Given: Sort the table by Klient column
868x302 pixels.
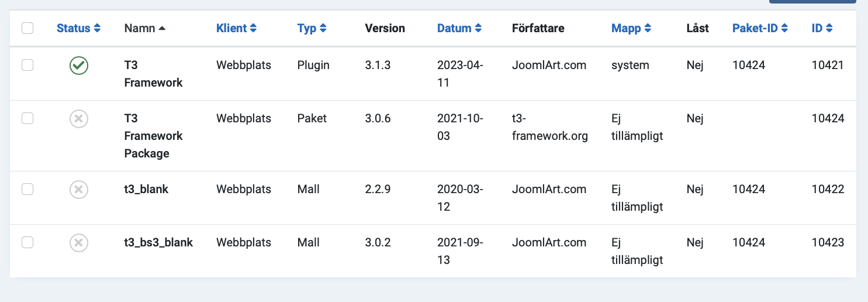Looking at the screenshot, I should [236, 28].
